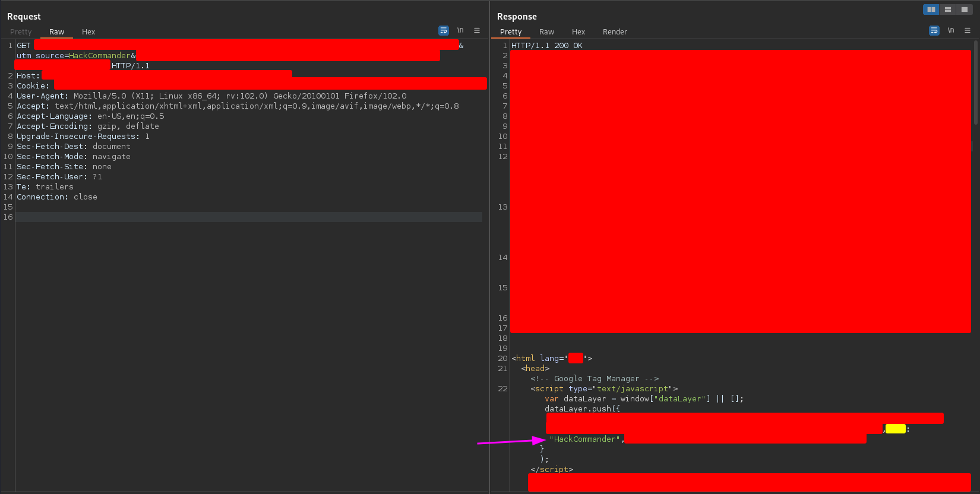Click the Response vertical scrollbar
Image resolution: width=980 pixels, height=494 pixels.
pos(976,83)
